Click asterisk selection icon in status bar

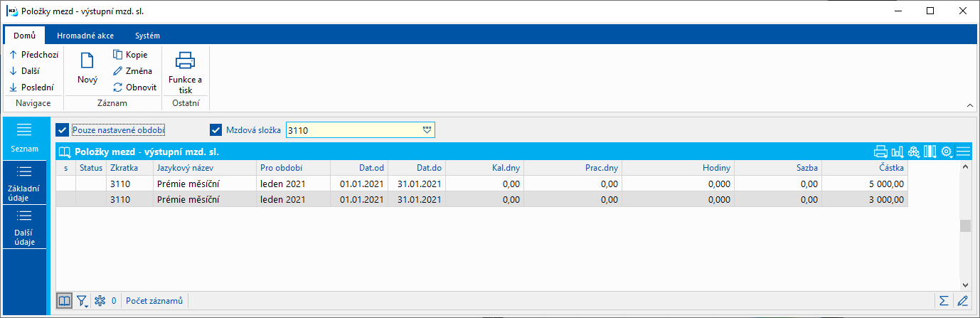(x=100, y=301)
